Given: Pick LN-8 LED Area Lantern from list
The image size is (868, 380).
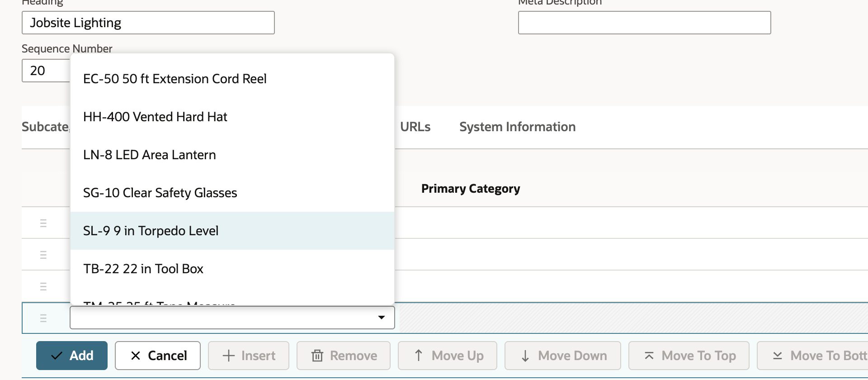Looking at the screenshot, I should click(232, 155).
